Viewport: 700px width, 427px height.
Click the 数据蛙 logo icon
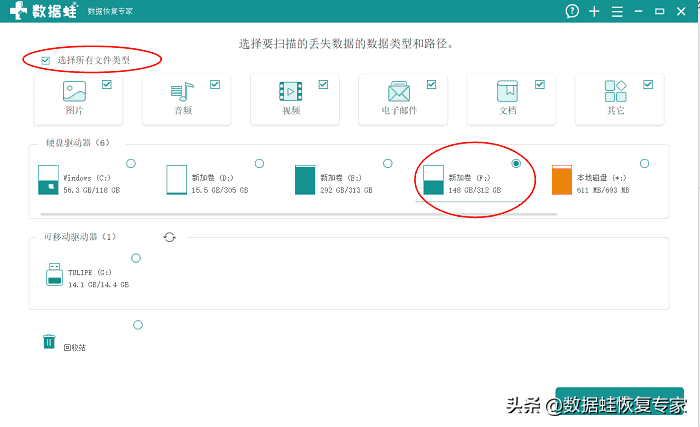click(x=18, y=10)
